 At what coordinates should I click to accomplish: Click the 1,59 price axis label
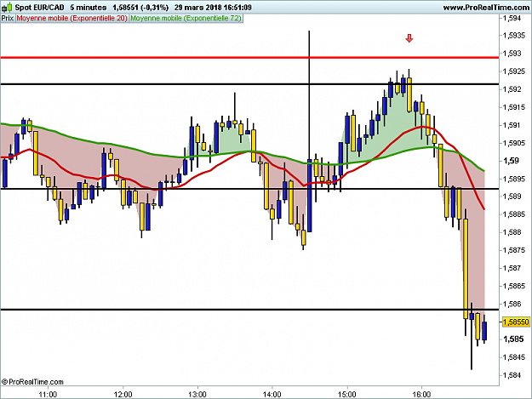coord(511,160)
